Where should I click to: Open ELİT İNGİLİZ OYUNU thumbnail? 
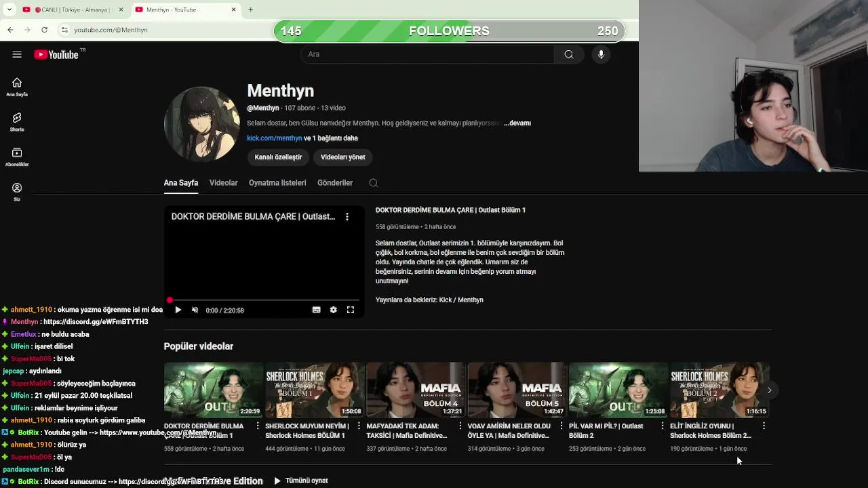click(x=719, y=390)
